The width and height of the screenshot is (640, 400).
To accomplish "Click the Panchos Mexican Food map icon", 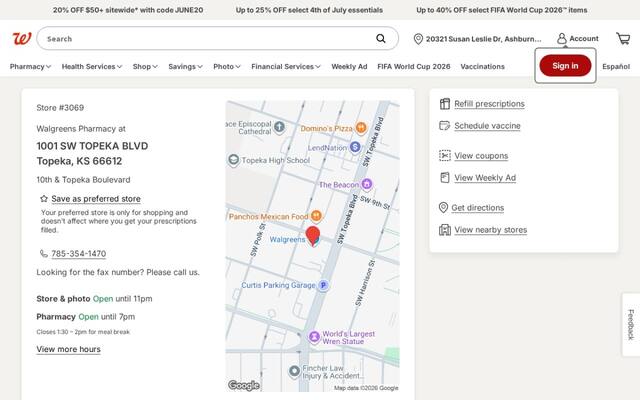I will (x=316, y=216).
